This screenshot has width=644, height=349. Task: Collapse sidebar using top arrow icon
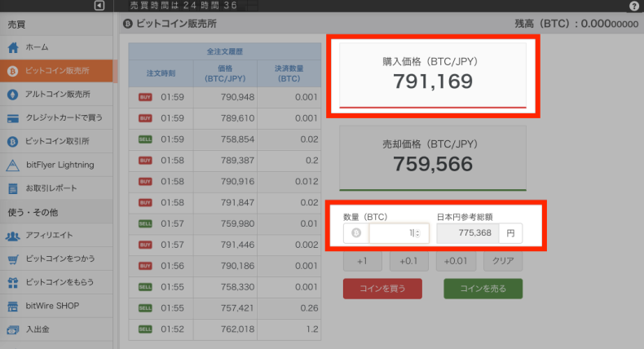99,6
